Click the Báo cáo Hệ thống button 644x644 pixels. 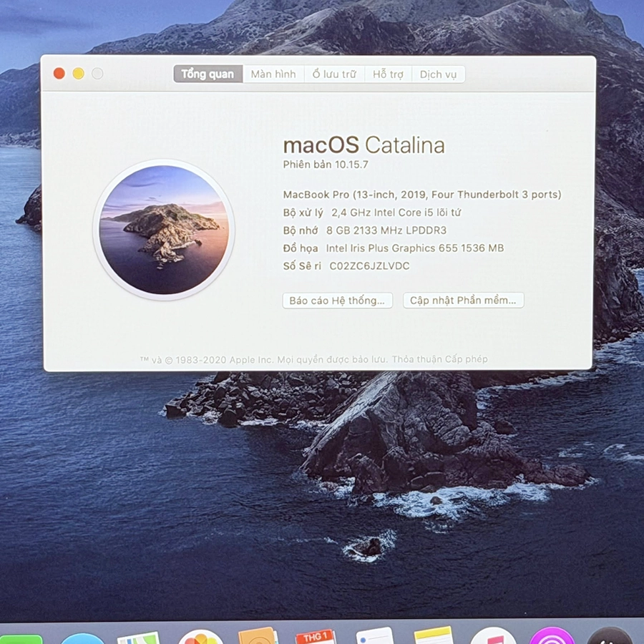click(x=337, y=301)
